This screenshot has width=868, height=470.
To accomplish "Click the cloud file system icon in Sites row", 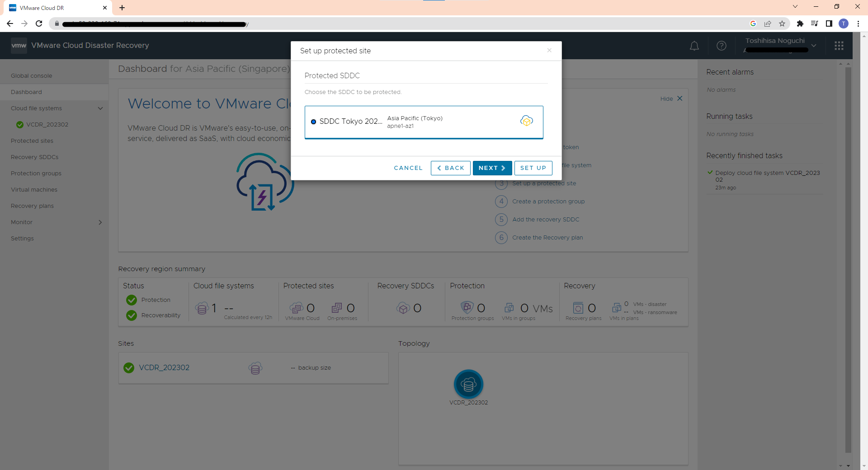I will [255, 368].
